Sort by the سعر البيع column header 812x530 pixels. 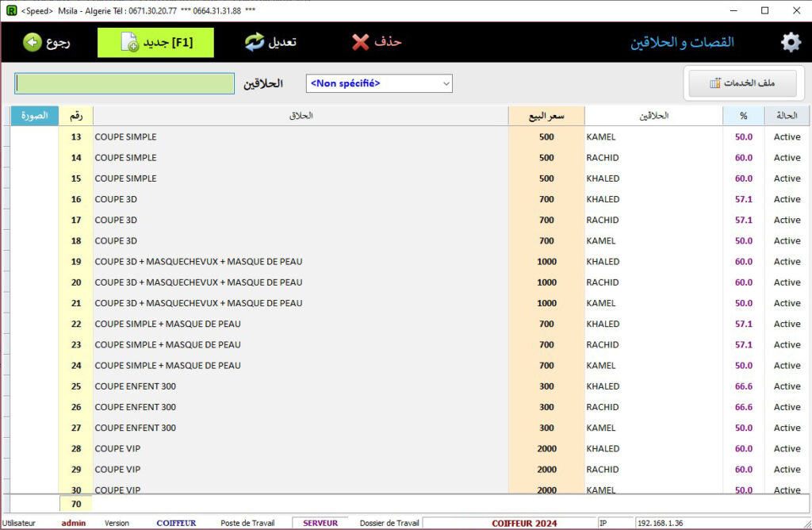point(546,116)
